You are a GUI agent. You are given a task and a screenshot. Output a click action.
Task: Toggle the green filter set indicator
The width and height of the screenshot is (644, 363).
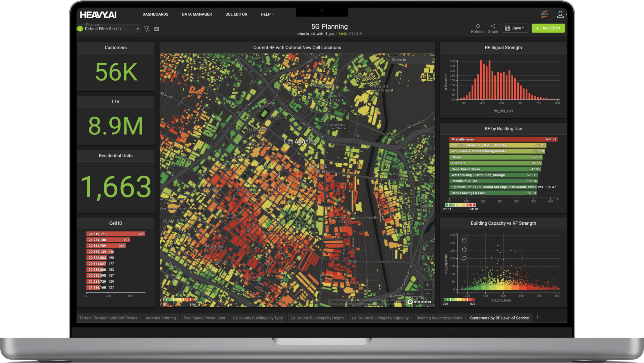coord(80,29)
